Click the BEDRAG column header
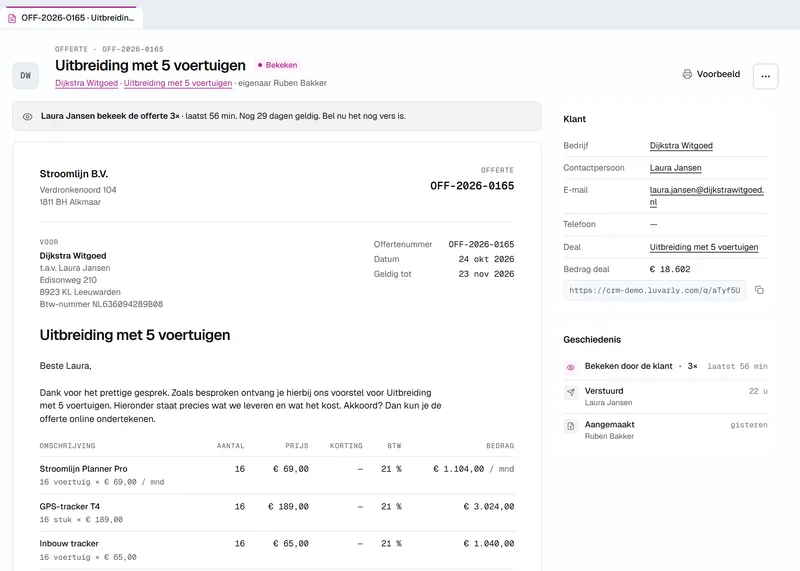The height and width of the screenshot is (571, 800). 500,446
